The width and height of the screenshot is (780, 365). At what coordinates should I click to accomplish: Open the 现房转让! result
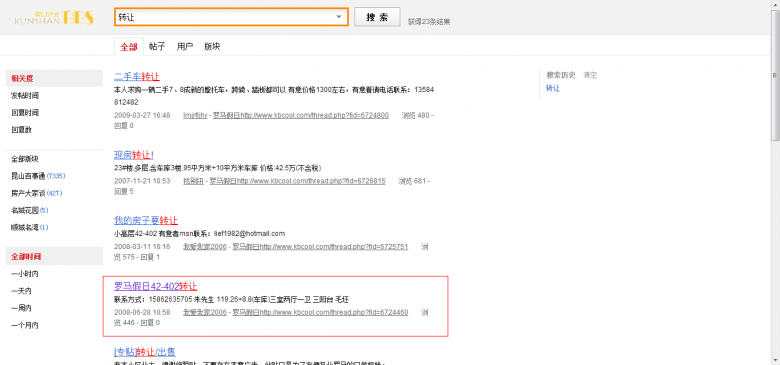pos(134,155)
